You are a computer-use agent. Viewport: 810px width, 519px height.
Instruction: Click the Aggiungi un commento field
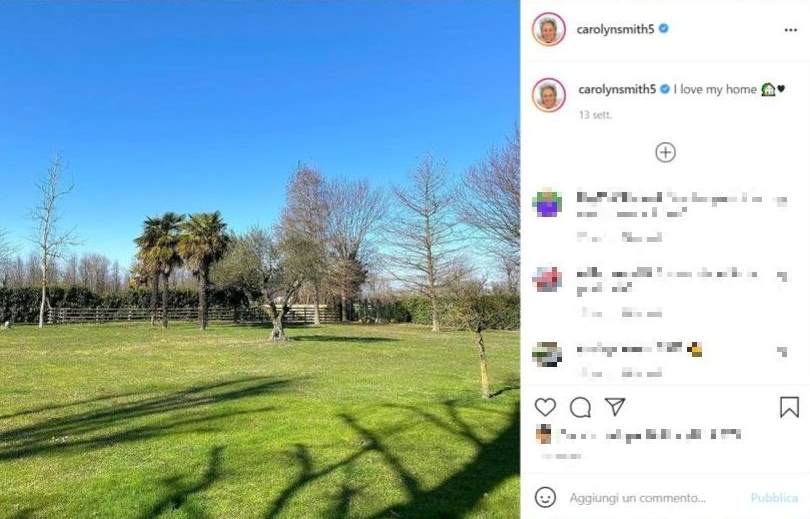tap(637, 498)
